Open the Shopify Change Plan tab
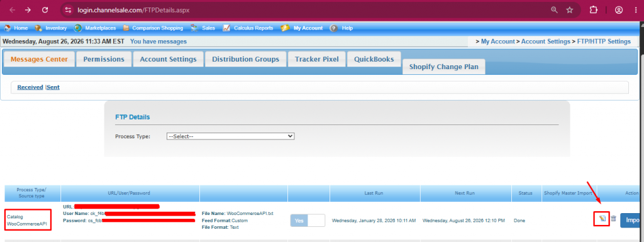 click(x=443, y=67)
